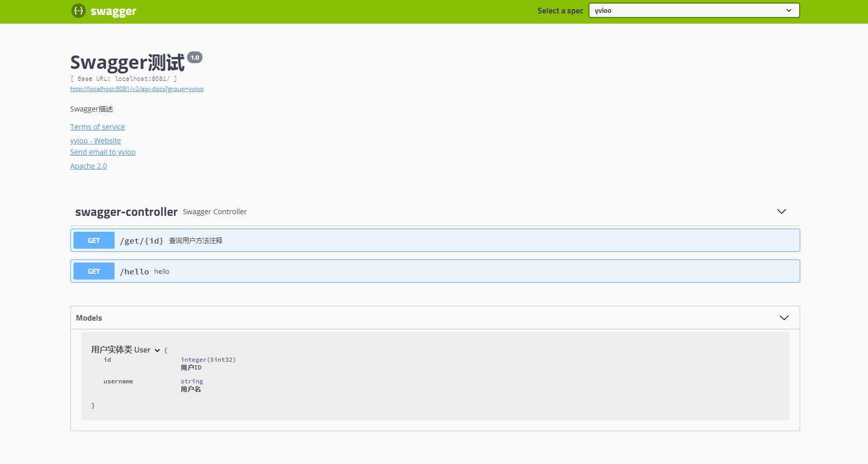Click the Swagger logo icon

coord(78,10)
